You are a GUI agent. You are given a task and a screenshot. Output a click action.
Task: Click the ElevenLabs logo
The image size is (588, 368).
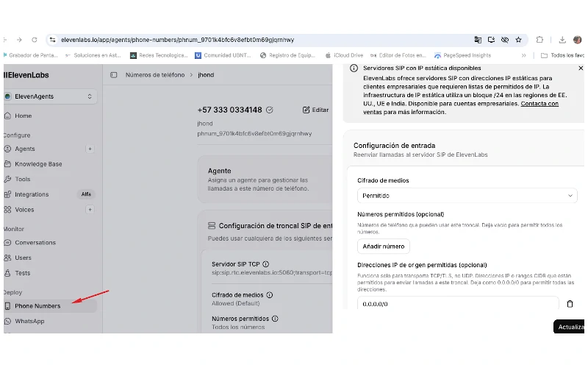(x=26, y=75)
